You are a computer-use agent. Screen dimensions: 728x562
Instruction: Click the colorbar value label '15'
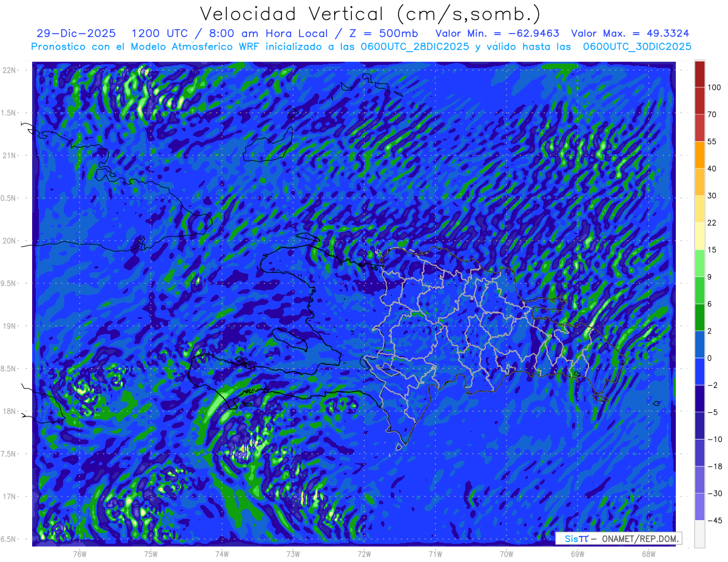pos(713,249)
